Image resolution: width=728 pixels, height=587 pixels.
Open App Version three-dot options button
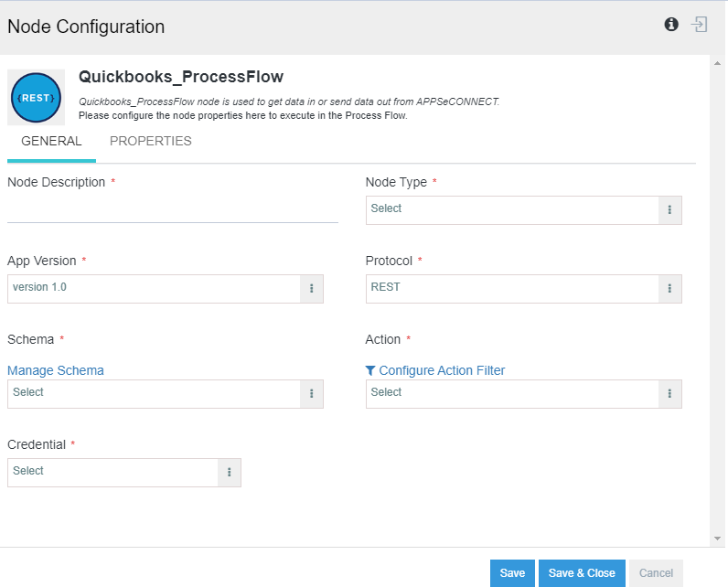(312, 289)
